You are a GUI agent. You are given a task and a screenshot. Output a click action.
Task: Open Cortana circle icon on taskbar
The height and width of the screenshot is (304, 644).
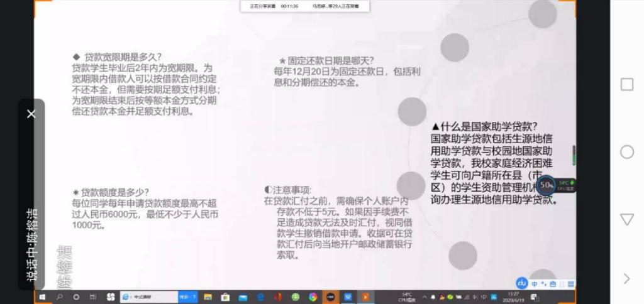coord(77,296)
